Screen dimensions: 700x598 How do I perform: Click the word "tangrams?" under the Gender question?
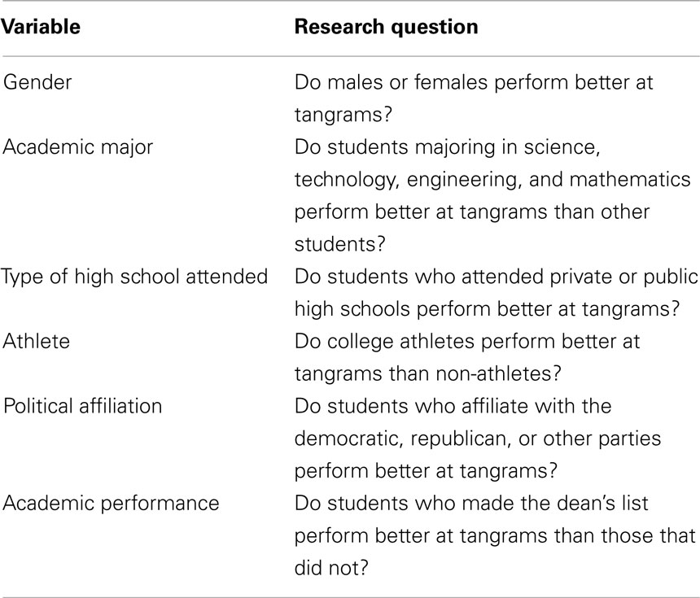point(343,116)
